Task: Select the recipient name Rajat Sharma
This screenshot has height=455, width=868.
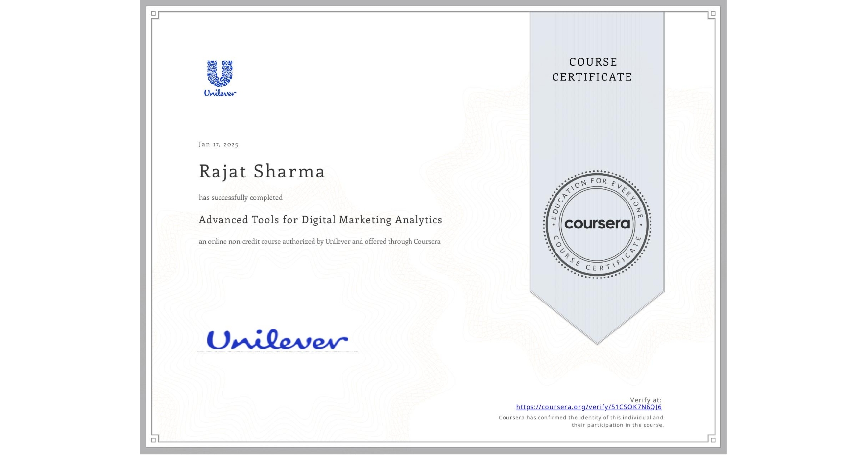Action: [262, 172]
